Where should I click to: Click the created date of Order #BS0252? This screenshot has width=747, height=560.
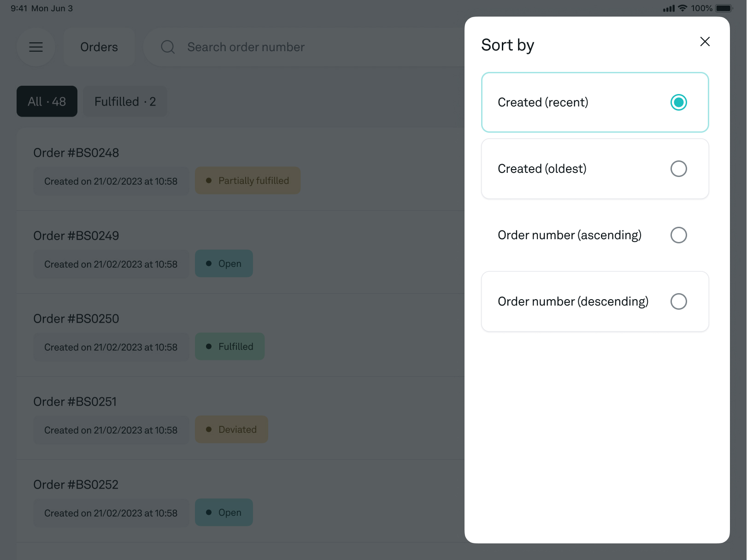111,513
